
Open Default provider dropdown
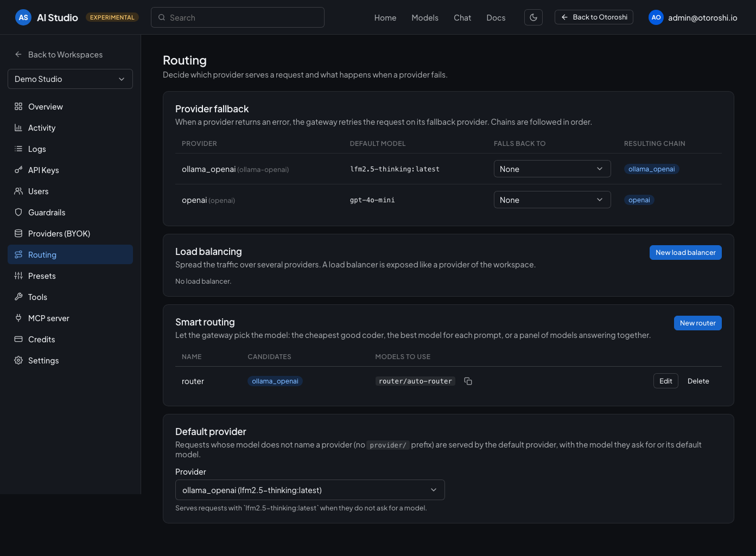[x=310, y=490]
